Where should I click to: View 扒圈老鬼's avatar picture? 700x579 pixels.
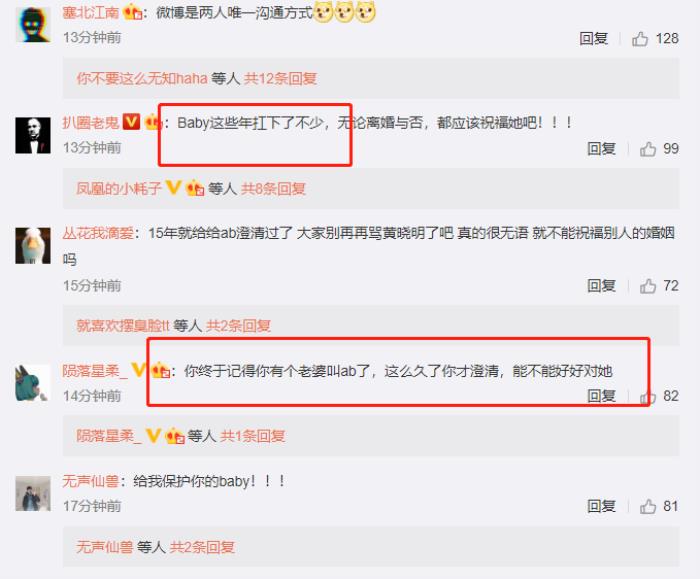[x=33, y=135]
